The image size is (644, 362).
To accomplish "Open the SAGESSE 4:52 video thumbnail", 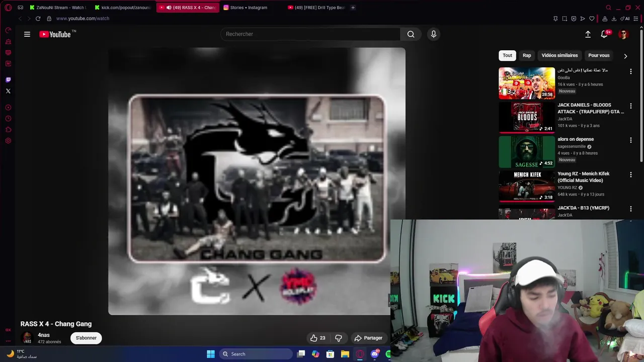I will click(527, 152).
